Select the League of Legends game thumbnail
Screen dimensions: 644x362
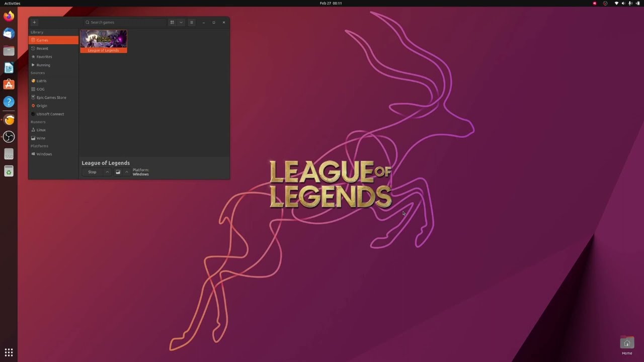[x=103, y=39]
